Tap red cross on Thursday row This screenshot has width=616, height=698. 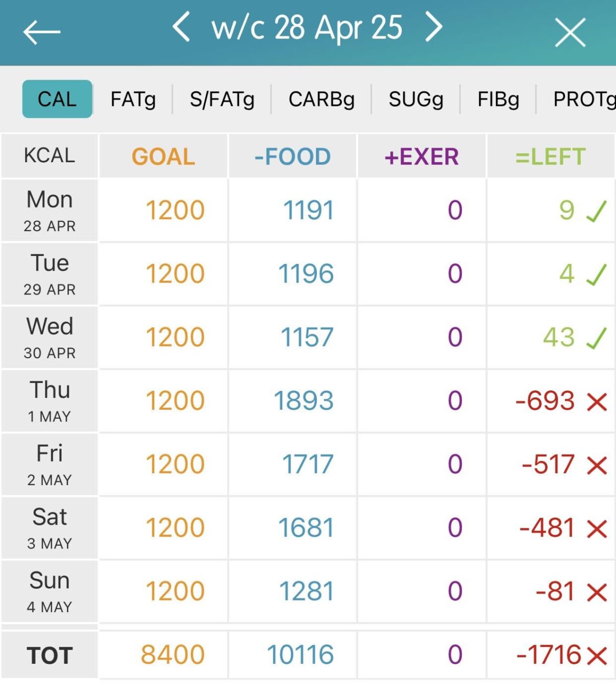click(597, 402)
